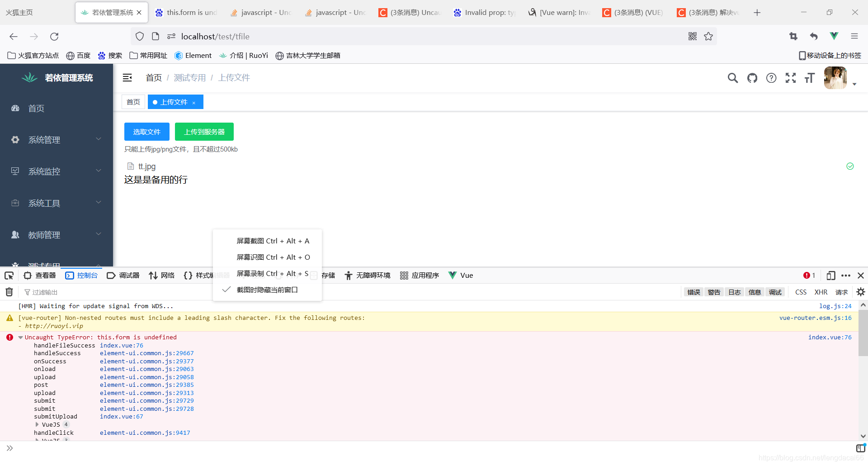868x466 pixels.
Task: Expand the 系统管理 sidebar menu
Action: click(x=57, y=140)
